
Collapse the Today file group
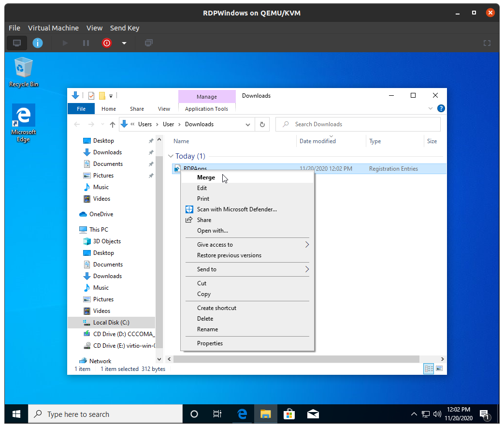tap(170, 156)
